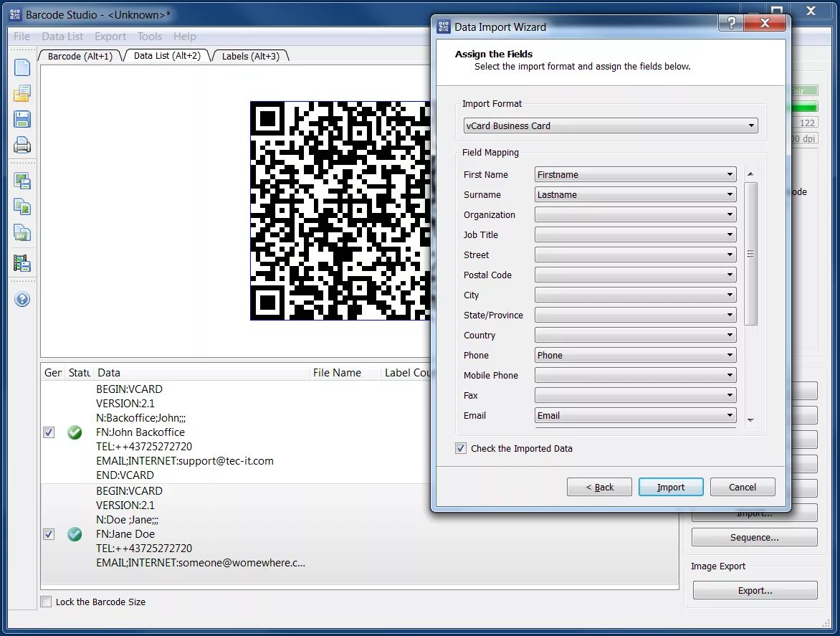
Task: Expand the Organization mapping dropdown
Action: (x=635, y=215)
